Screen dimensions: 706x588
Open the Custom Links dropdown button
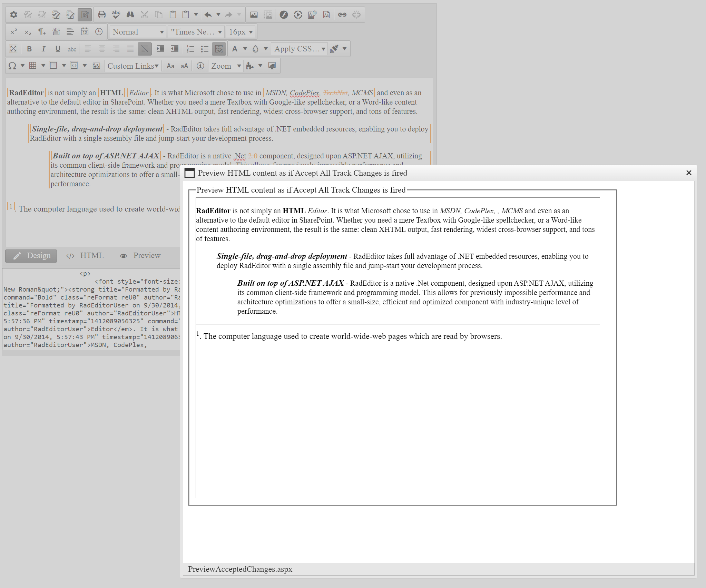tap(133, 66)
